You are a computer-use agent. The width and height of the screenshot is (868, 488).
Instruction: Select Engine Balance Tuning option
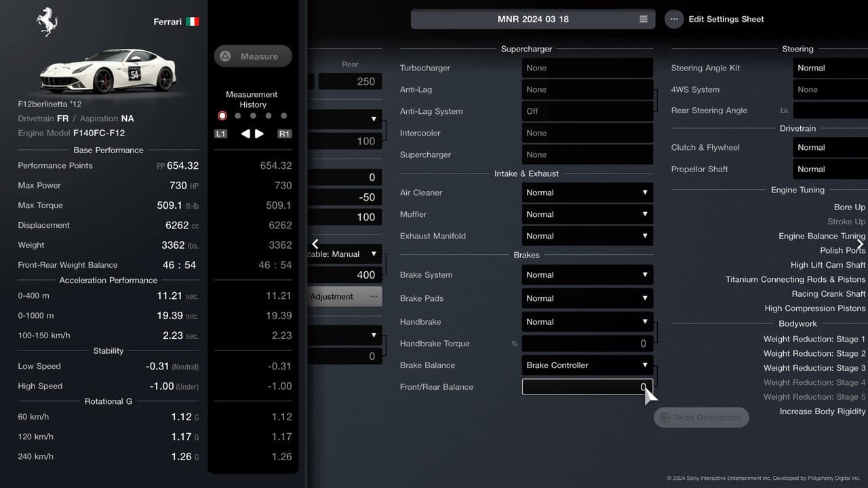click(x=822, y=236)
